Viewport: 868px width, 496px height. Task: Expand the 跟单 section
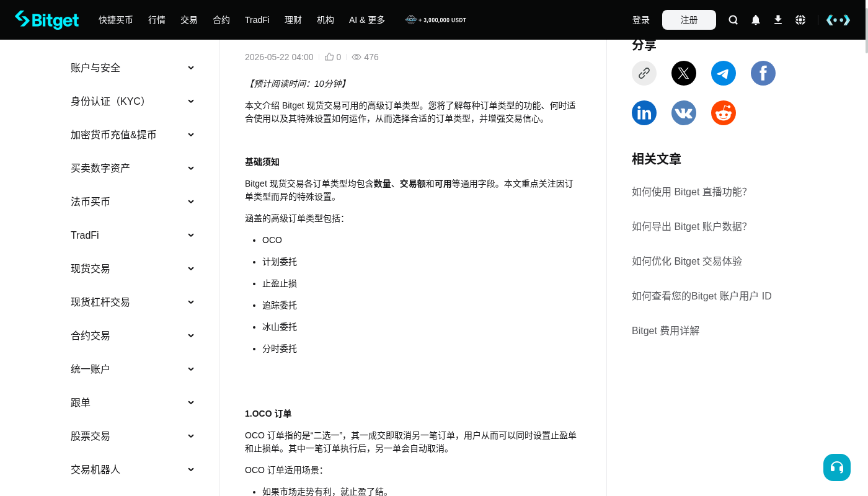pos(133,402)
